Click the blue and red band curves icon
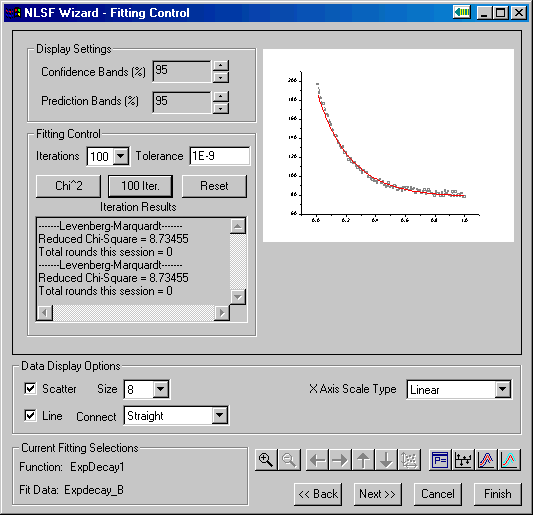The image size is (533, 515). (486, 460)
